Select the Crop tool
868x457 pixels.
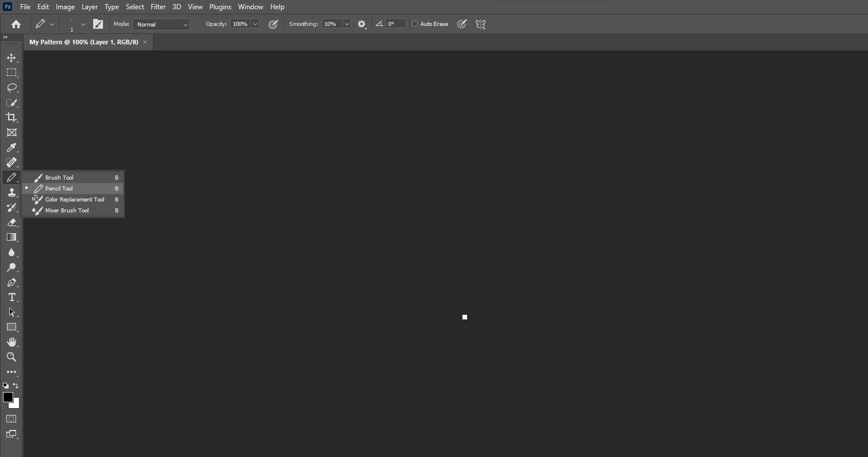tap(12, 117)
